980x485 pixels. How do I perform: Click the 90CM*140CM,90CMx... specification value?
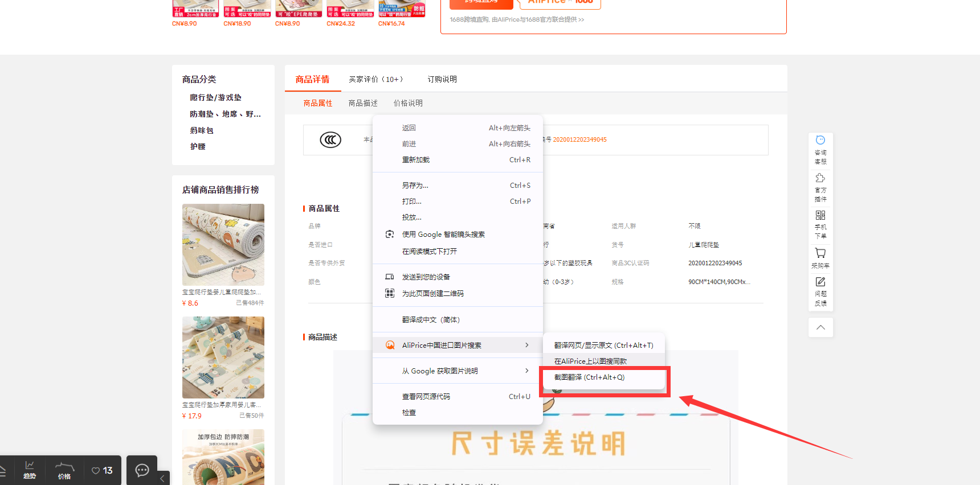point(719,282)
